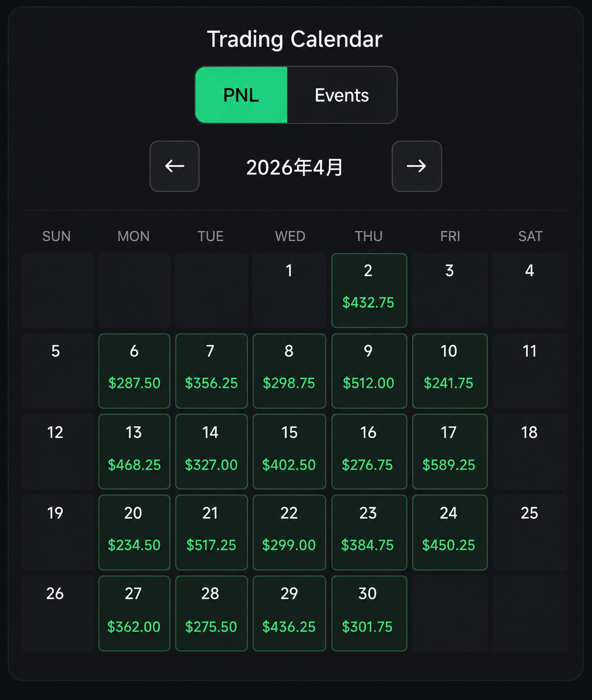Select day 24 with $450.25

pyautogui.click(x=450, y=532)
